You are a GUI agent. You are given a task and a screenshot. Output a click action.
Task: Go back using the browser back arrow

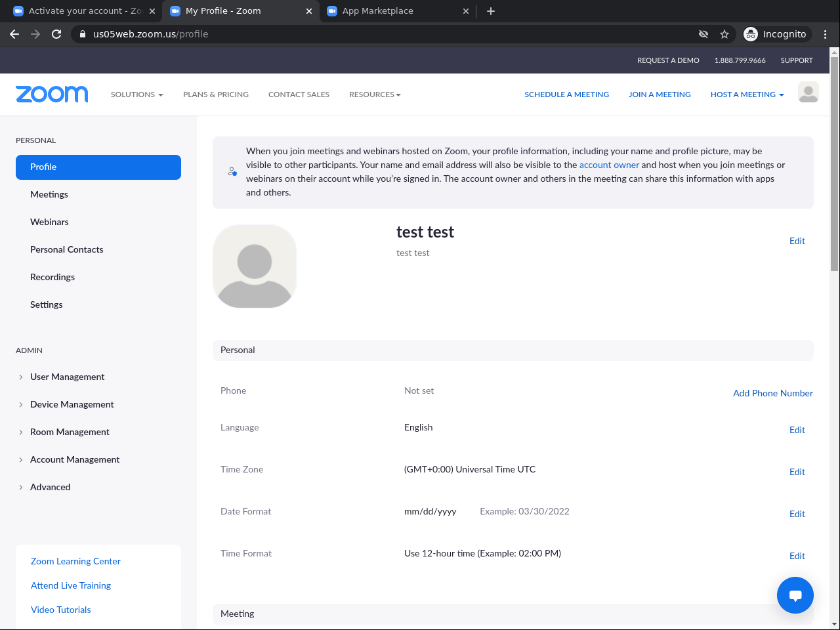14,34
